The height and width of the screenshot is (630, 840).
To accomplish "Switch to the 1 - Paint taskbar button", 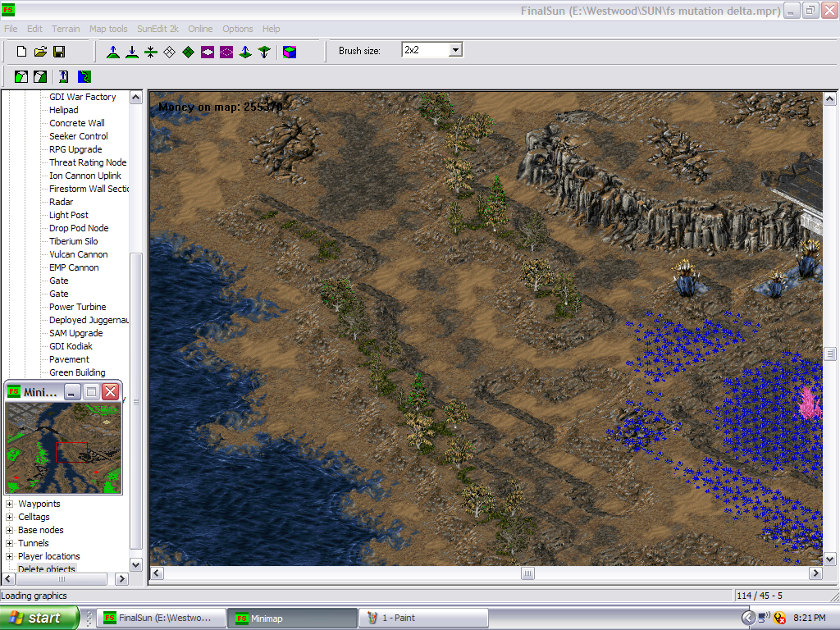I will click(423, 618).
